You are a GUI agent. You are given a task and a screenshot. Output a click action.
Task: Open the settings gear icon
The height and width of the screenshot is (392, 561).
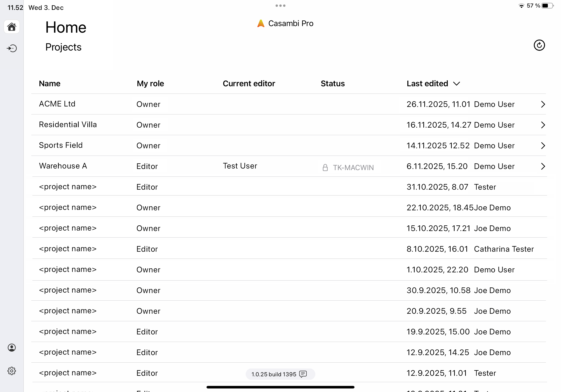click(12, 371)
